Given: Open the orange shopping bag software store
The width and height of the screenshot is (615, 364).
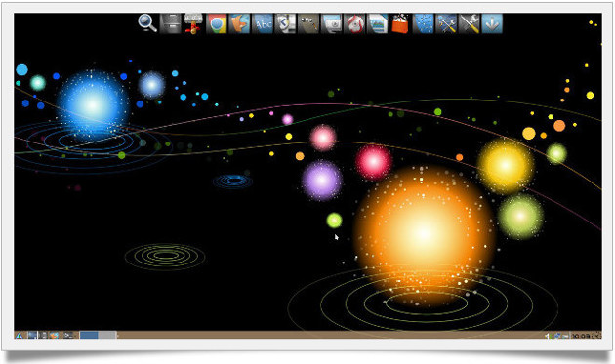Looking at the screenshot, I should (400, 23).
